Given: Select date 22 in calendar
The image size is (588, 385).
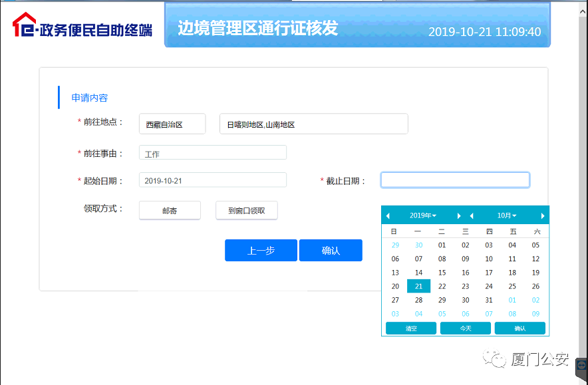Looking at the screenshot, I should pos(442,287).
